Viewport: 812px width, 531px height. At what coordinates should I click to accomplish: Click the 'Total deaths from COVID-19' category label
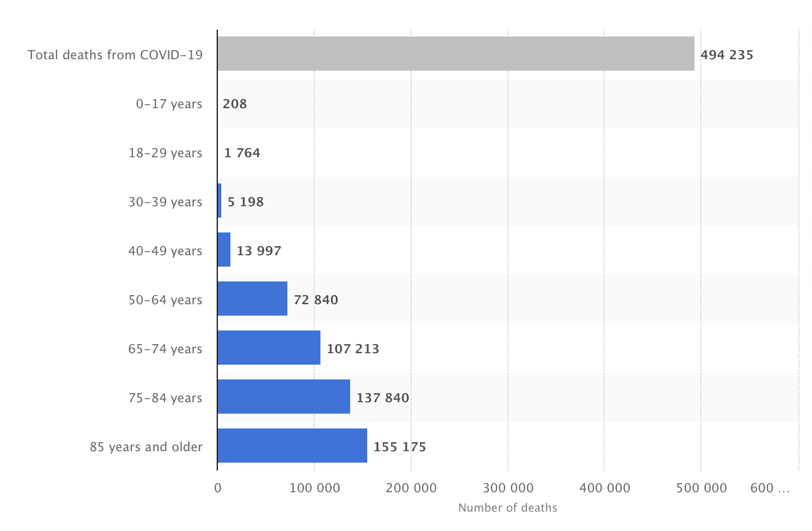point(115,55)
